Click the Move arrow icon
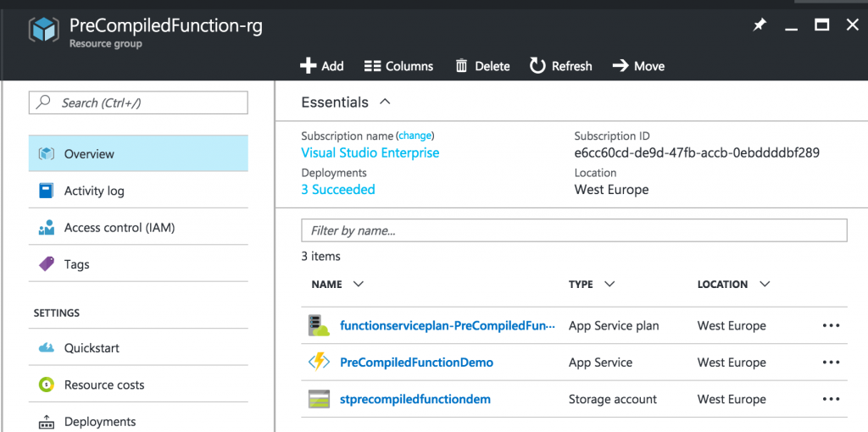This screenshot has height=432, width=868. point(620,66)
